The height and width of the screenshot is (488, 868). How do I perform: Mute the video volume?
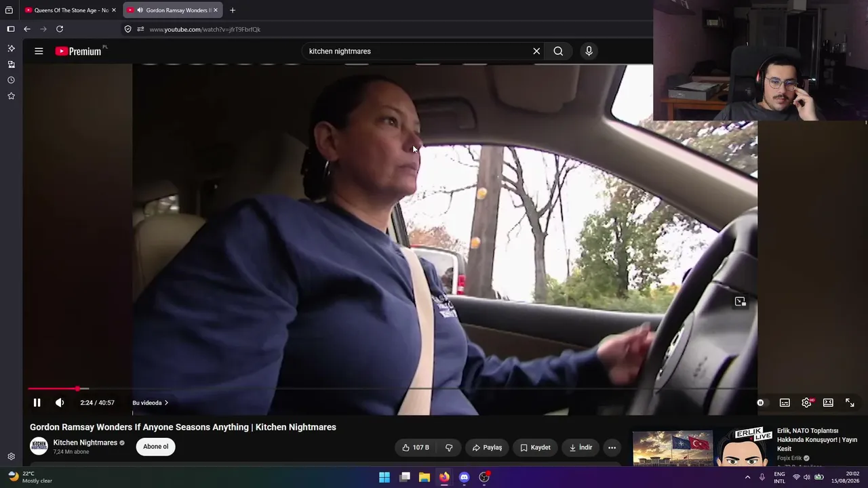pos(60,403)
